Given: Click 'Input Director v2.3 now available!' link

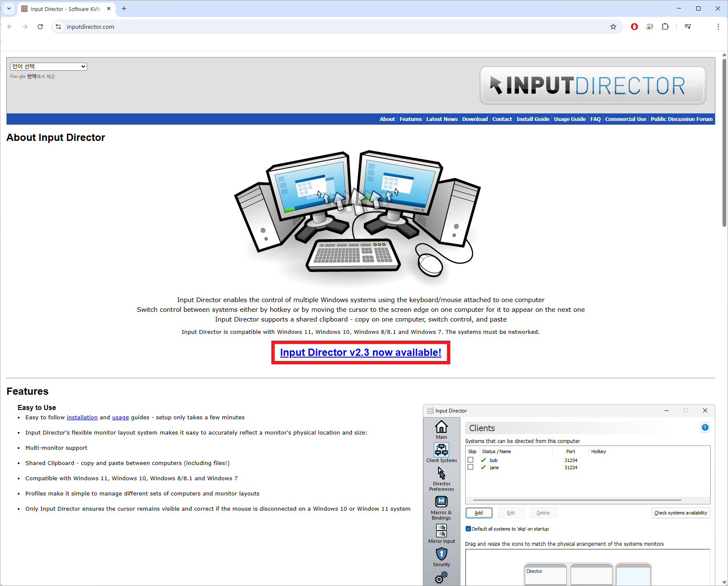Looking at the screenshot, I should tap(361, 352).
